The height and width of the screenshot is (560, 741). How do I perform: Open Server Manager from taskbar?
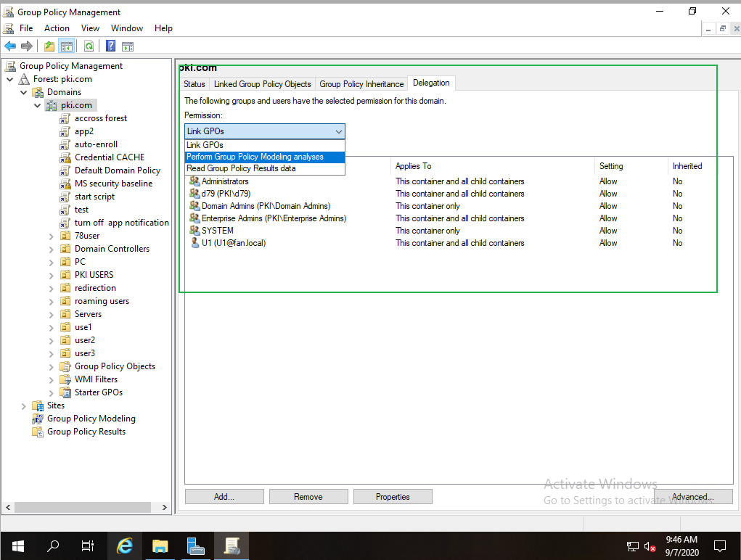[195, 546]
